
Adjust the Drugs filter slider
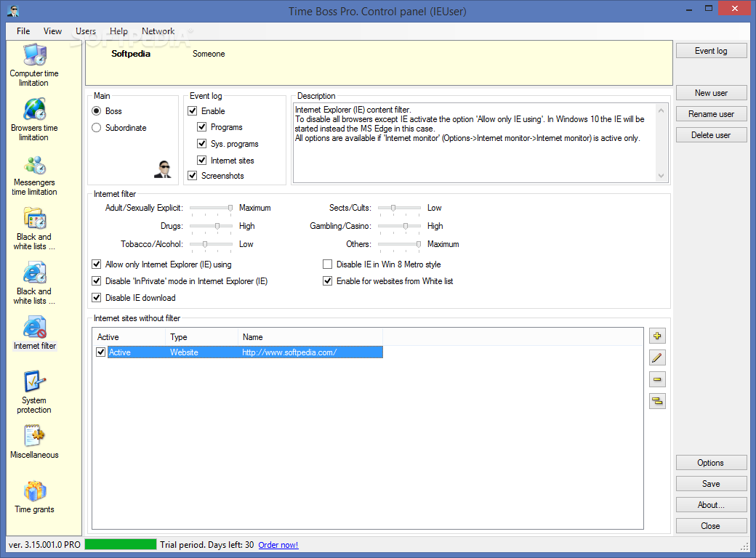point(212,226)
